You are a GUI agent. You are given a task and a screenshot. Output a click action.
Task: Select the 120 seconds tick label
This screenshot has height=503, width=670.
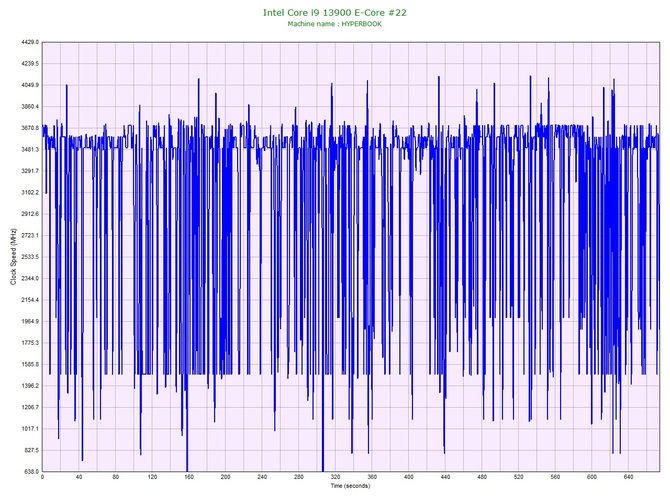[x=152, y=477]
